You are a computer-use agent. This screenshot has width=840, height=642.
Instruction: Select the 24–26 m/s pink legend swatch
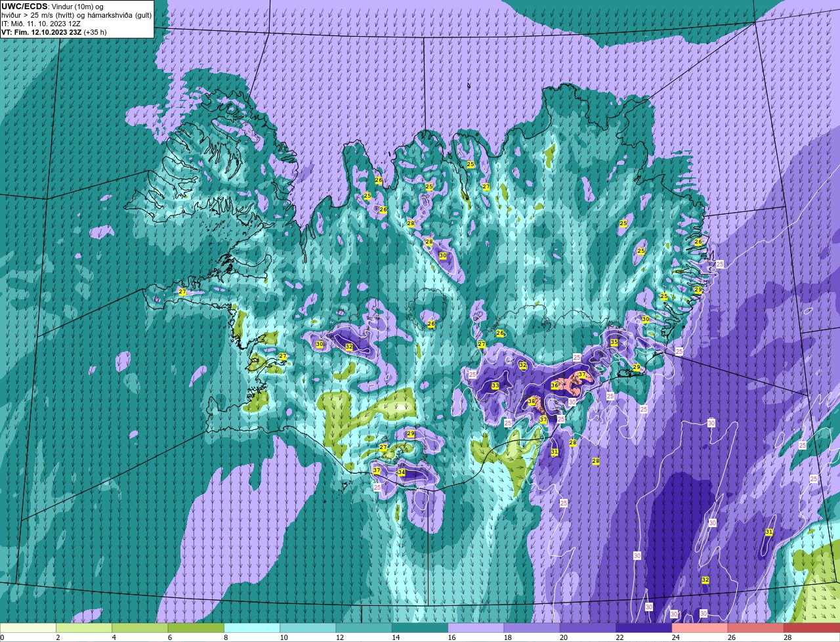(700, 628)
